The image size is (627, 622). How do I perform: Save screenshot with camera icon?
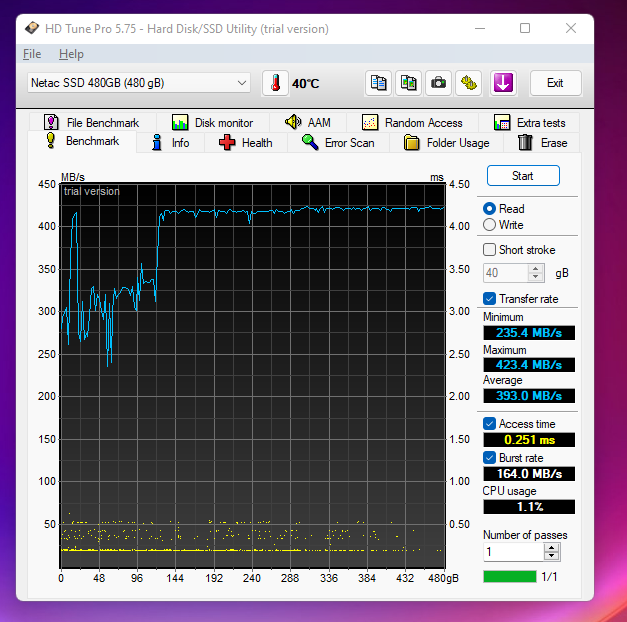click(x=438, y=83)
